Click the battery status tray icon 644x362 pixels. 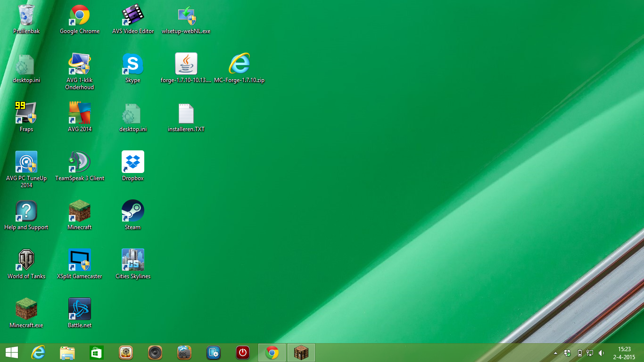(579, 353)
